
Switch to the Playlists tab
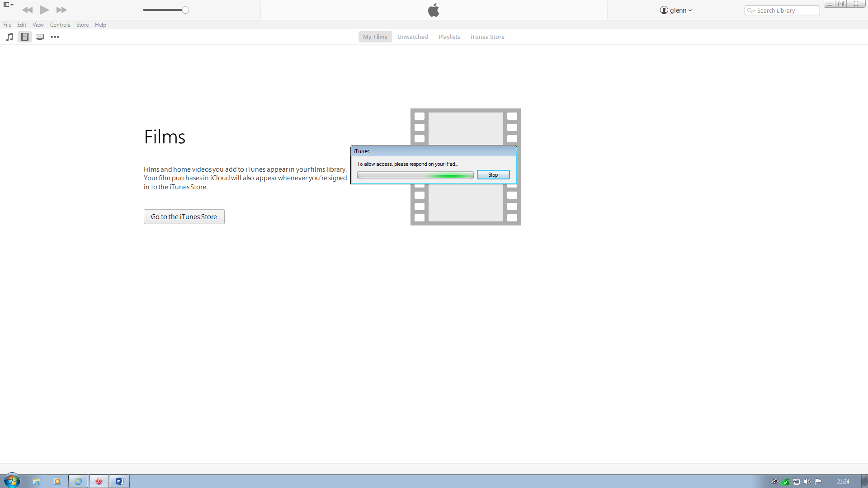[449, 37]
